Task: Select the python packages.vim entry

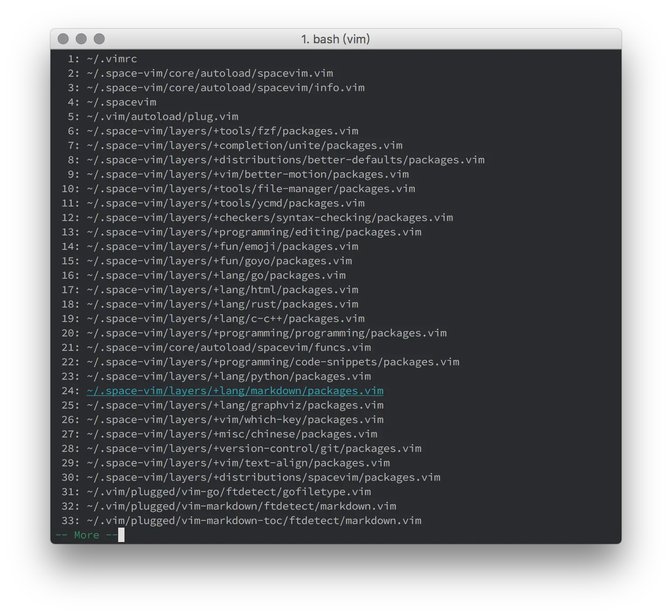Action: point(229,376)
